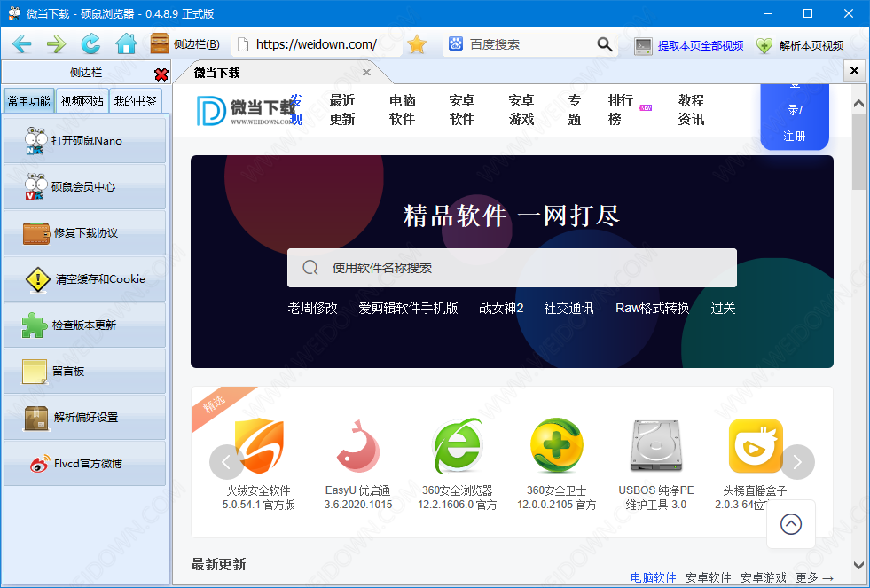Open 教程资讯 nav item
The height and width of the screenshot is (588, 870).
click(x=691, y=110)
